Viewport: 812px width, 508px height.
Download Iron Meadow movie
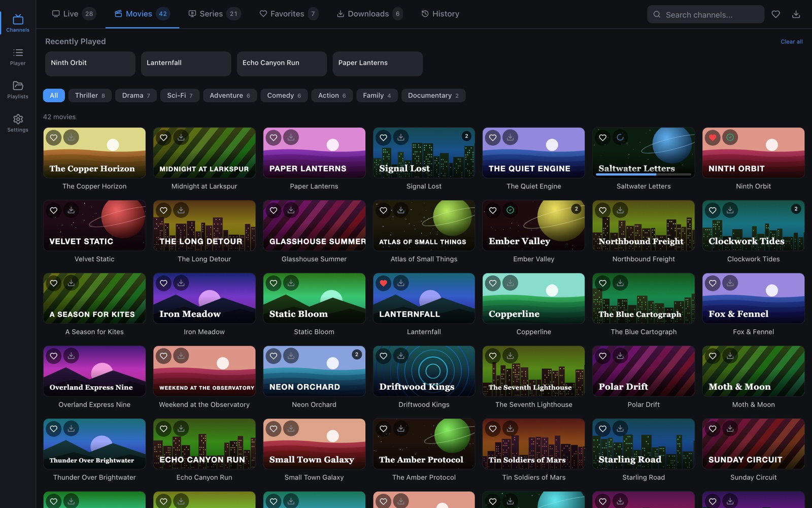181,283
